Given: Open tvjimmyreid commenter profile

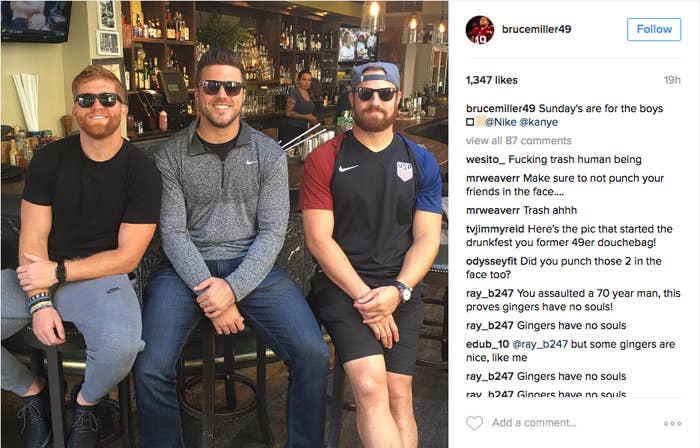Looking at the screenshot, I should point(496,229).
